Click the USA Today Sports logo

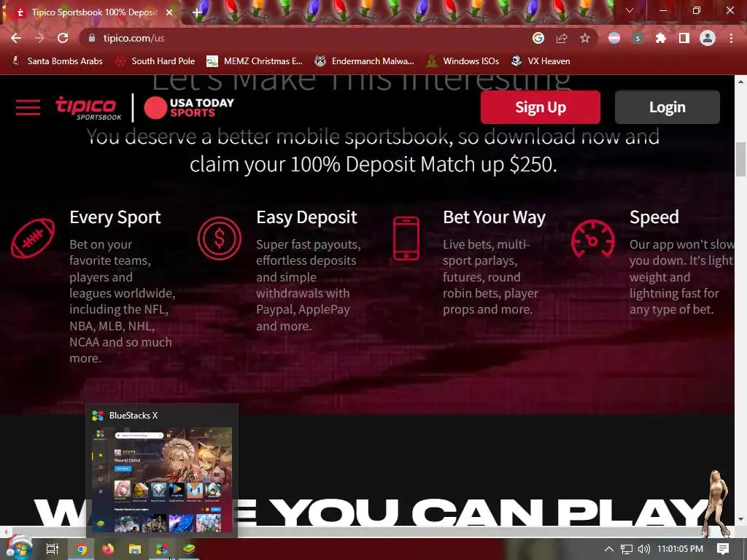coord(189,108)
